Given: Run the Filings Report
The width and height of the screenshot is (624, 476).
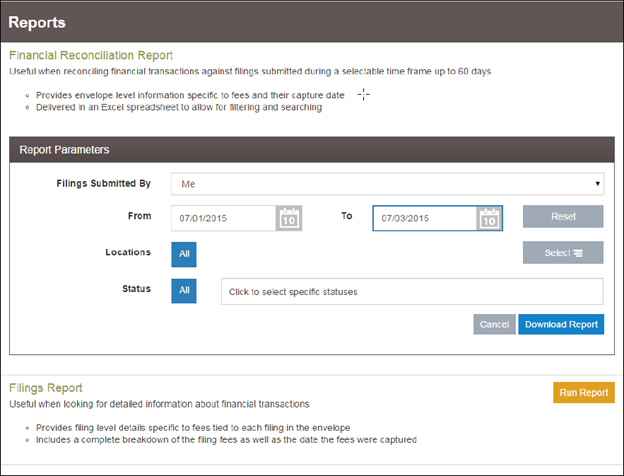Looking at the screenshot, I should (583, 392).
